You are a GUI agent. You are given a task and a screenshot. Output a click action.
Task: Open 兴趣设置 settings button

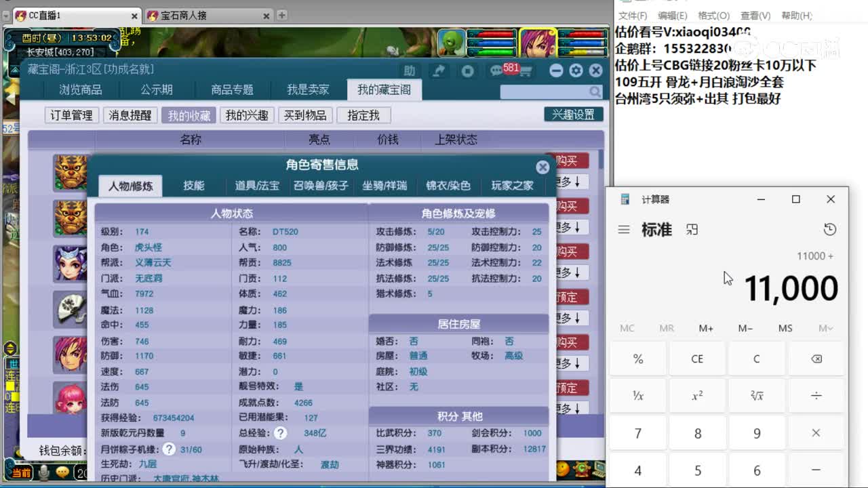click(x=574, y=115)
